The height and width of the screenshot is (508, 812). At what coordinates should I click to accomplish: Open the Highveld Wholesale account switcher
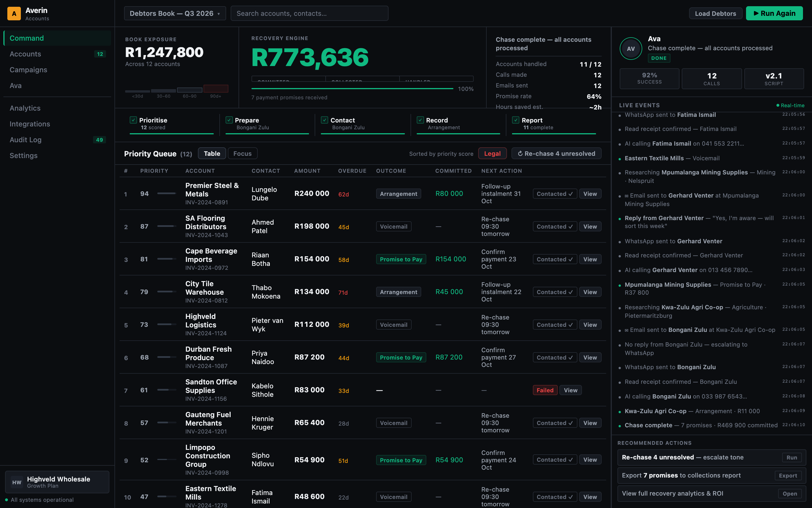57,482
